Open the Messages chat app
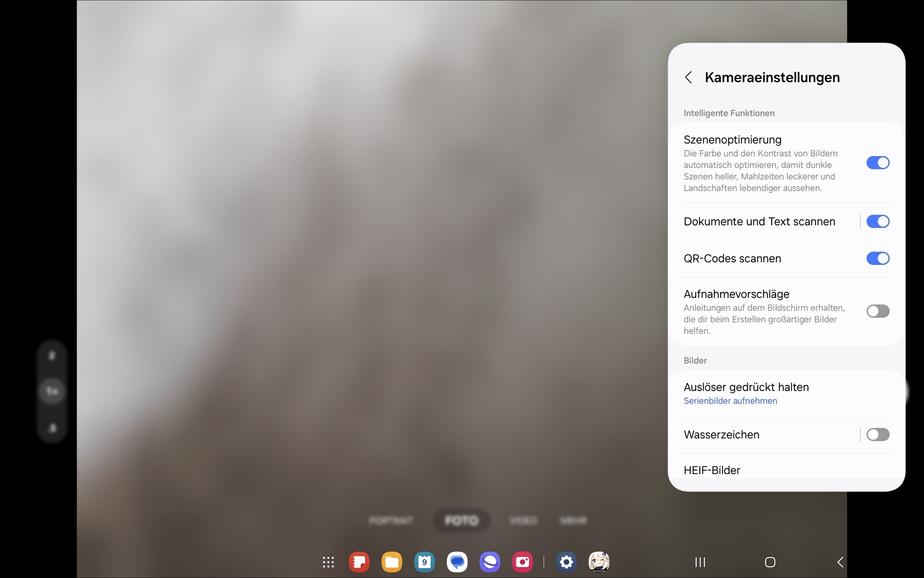The height and width of the screenshot is (578, 924). click(x=457, y=562)
